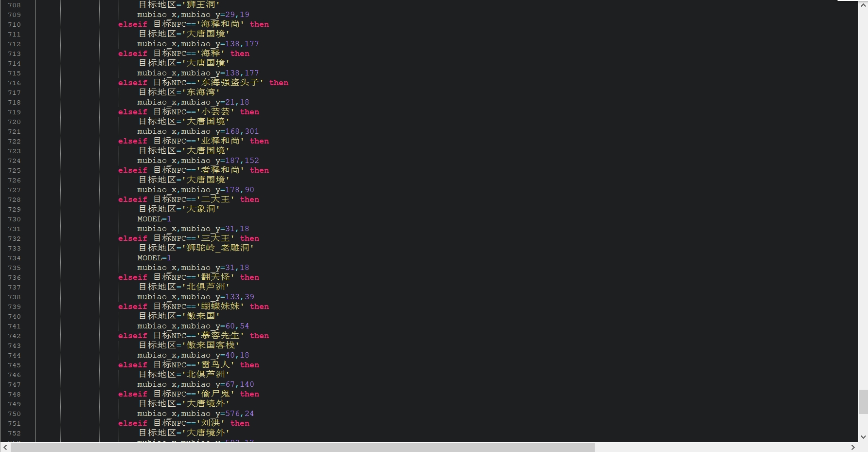Click the 'elseif' keyword on line 739
The height and width of the screenshot is (452, 868).
click(x=132, y=307)
